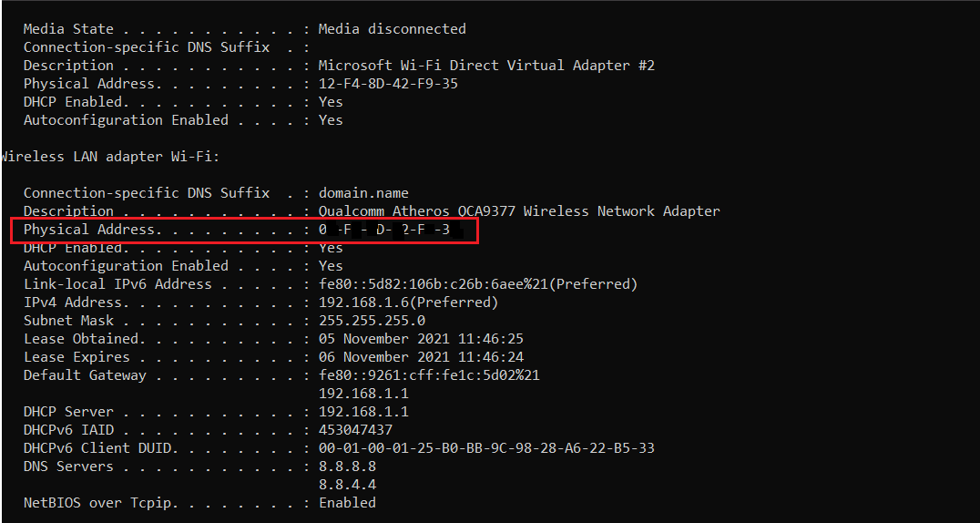The image size is (980, 523).
Task: Click the highlighted Physical Address line
Action: pyautogui.click(x=244, y=230)
